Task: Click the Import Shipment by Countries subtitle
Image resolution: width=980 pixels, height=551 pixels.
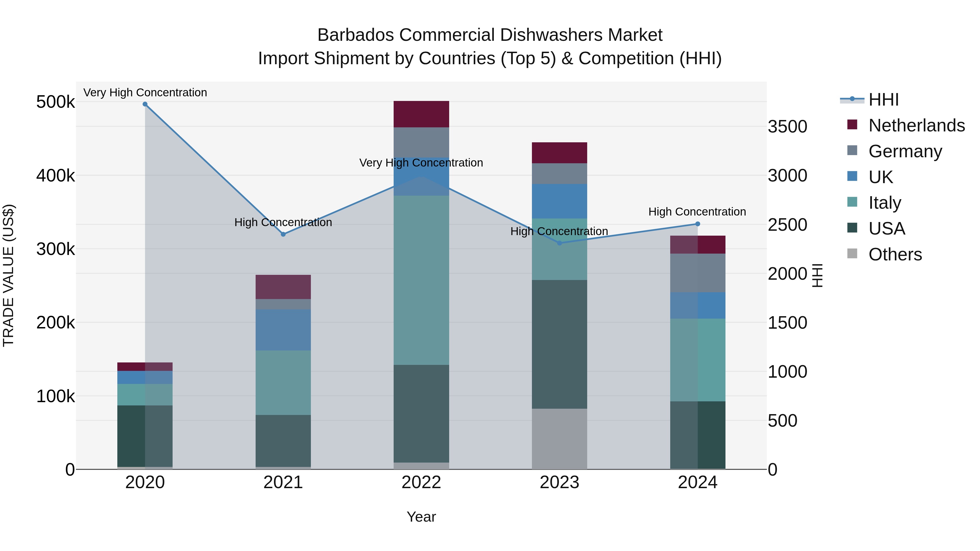Action: [x=490, y=59]
